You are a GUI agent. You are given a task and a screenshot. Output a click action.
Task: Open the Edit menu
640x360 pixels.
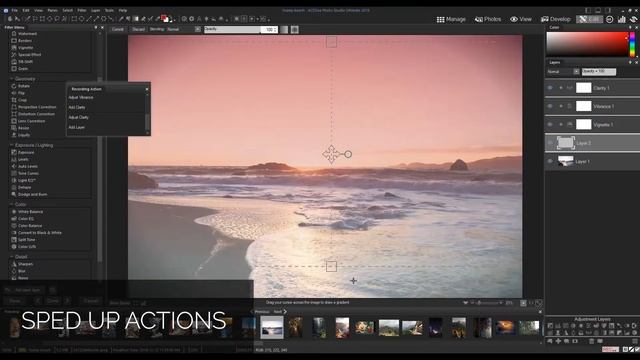tap(26, 10)
